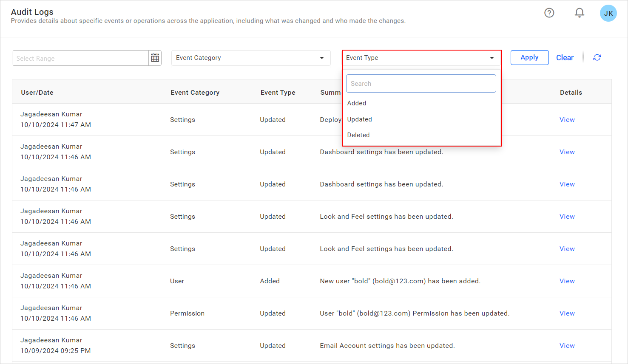The width and height of the screenshot is (628, 364).
Task: Click the User/Date column header
Action: (x=37, y=92)
